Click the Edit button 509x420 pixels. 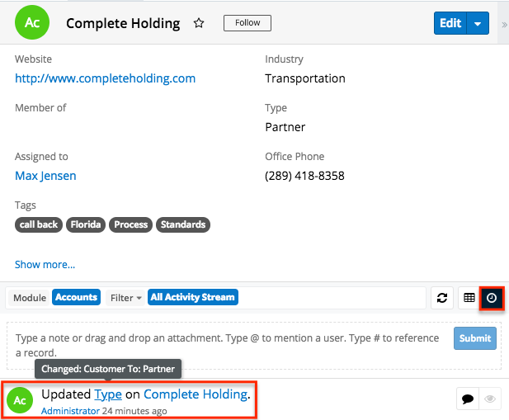click(450, 23)
